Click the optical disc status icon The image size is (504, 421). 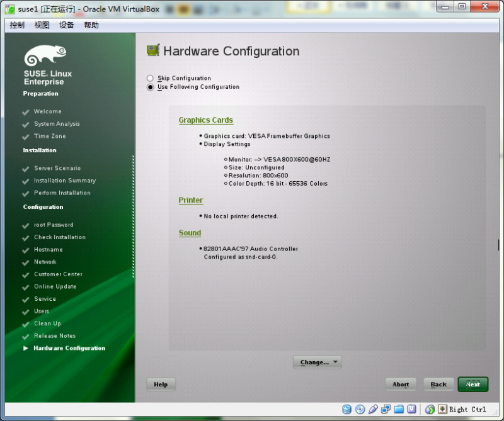360,409
